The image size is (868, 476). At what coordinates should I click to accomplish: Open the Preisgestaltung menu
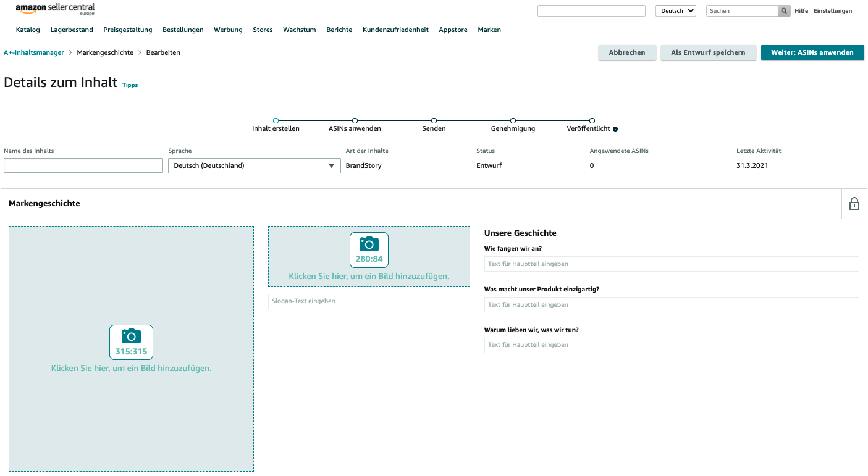click(x=128, y=30)
